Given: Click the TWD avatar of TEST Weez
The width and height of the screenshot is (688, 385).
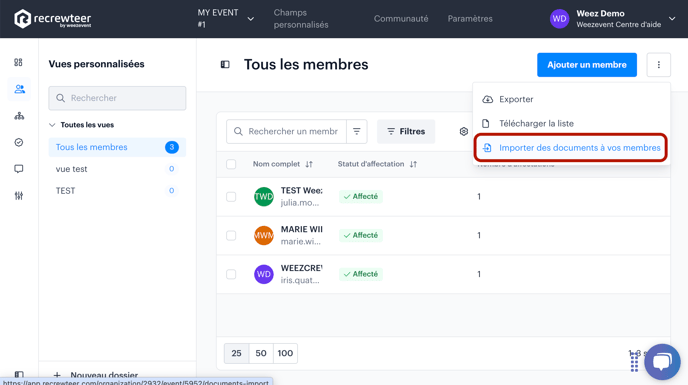Looking at the screenshot, I should click(264, 197).
